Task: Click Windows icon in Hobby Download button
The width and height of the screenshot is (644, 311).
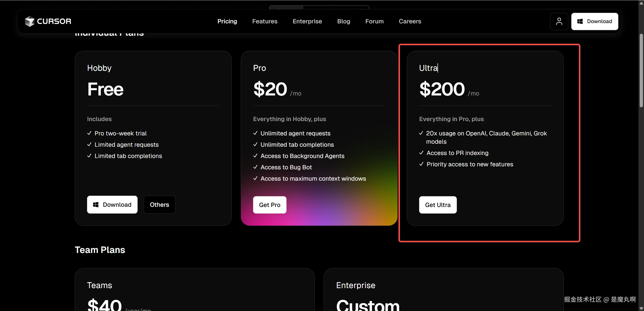Action: [x=96, y=205]
